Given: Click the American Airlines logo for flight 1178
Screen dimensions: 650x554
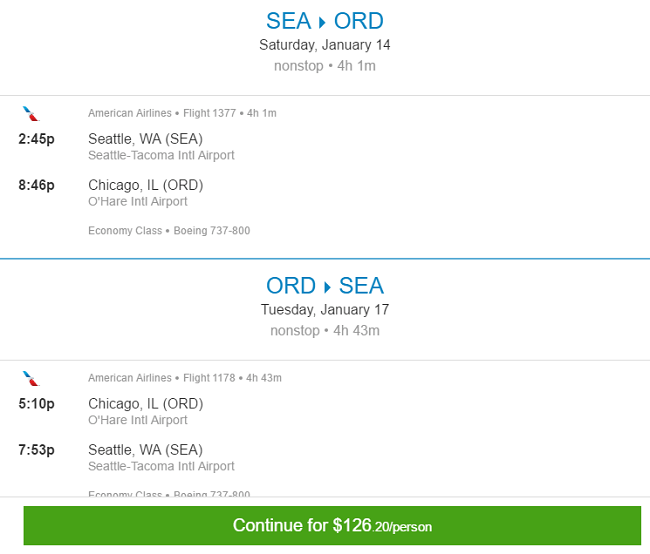Looking at the screenshot, I should point(31,379).
